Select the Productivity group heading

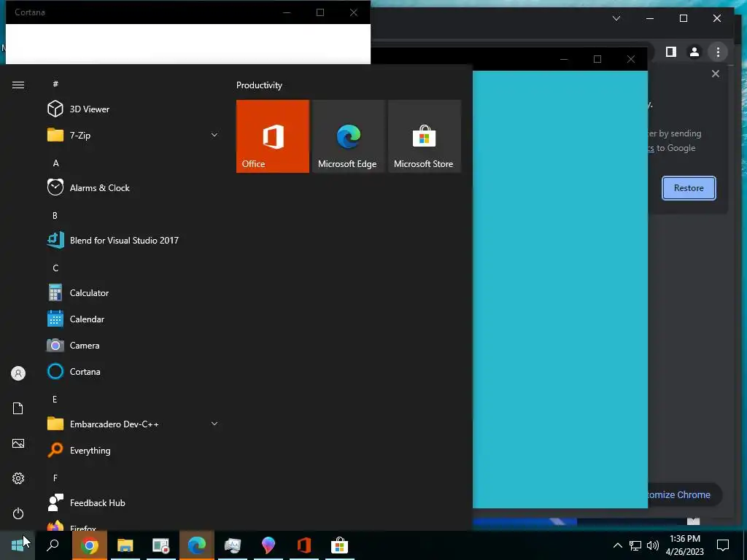(259, 85)
